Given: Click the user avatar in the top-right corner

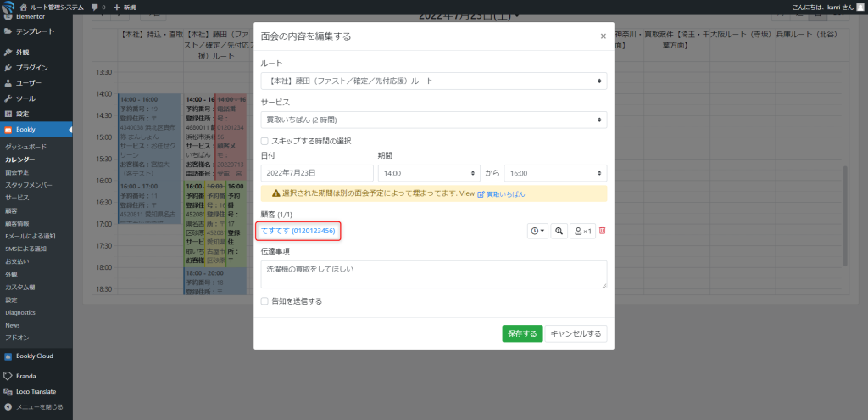Looking at the screenshot, I should tap(860, 7).
